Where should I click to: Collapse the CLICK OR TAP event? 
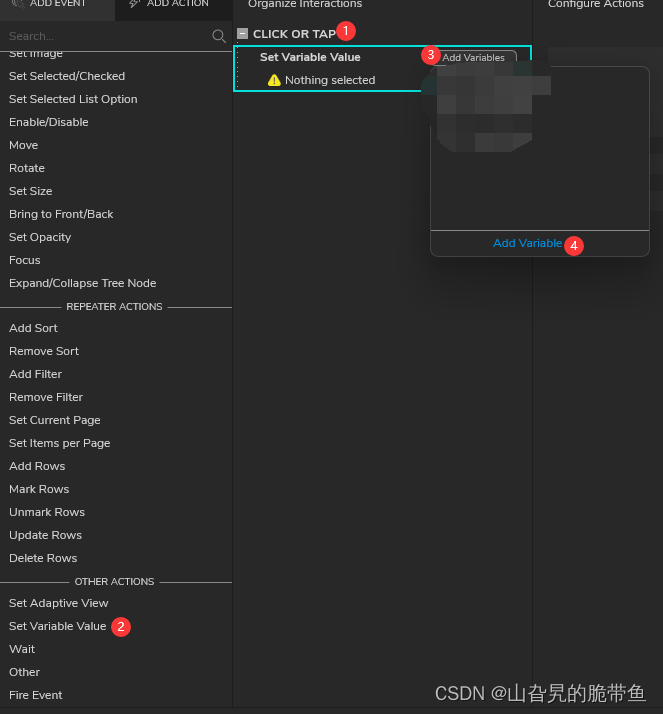[x=242, y=34]
